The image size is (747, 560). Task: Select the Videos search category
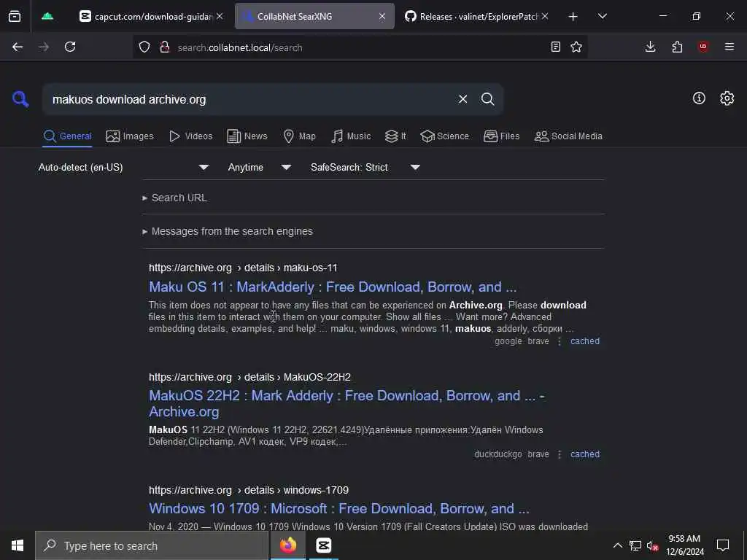point(190,136)
